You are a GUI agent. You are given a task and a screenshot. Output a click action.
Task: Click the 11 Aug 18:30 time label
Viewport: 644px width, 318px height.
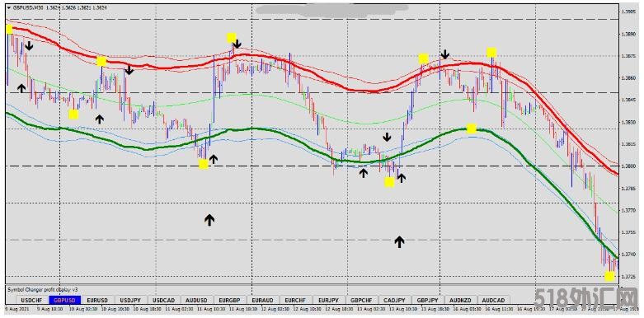[243, 308]
